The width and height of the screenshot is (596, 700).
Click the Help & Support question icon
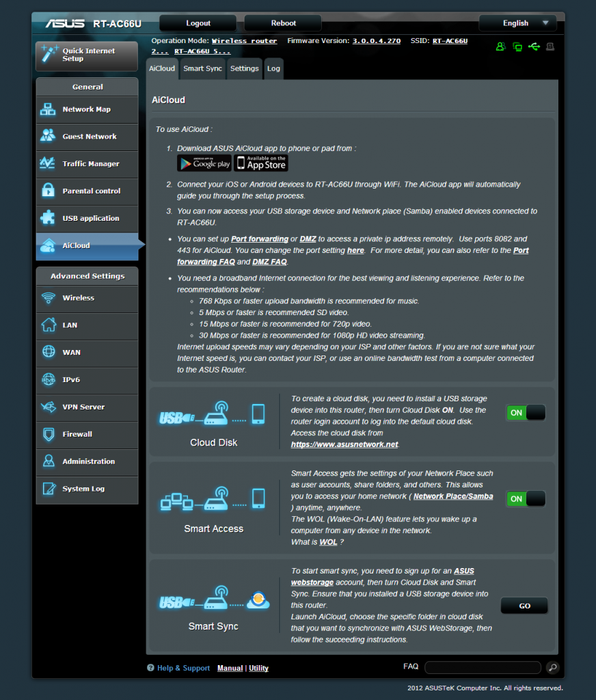[150, 668]
